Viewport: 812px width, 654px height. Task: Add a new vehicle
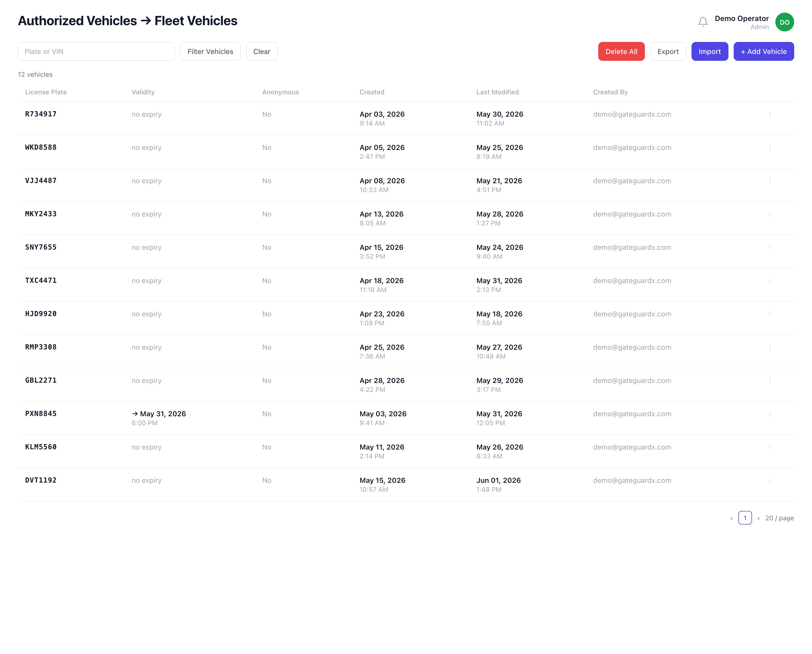[764, 51]
